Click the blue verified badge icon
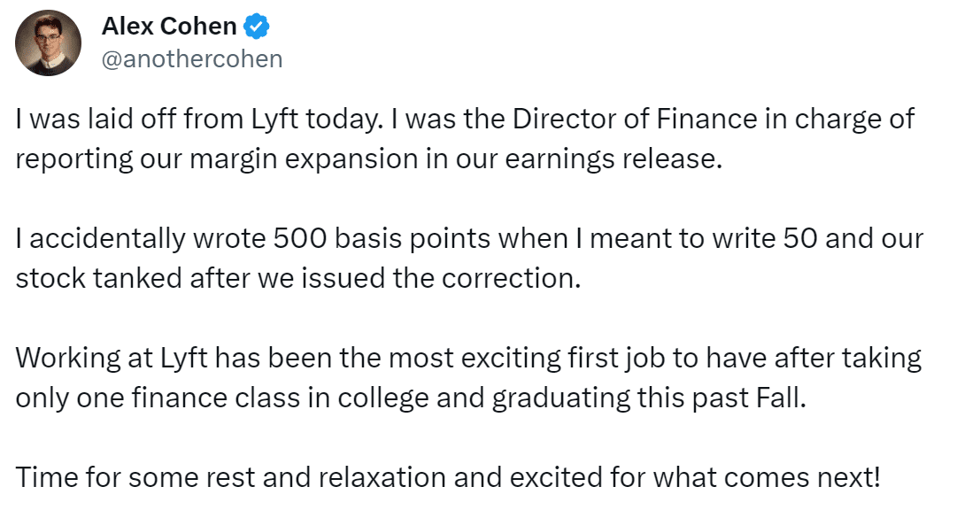Viewport: 980px width, 510px height. 256,27
